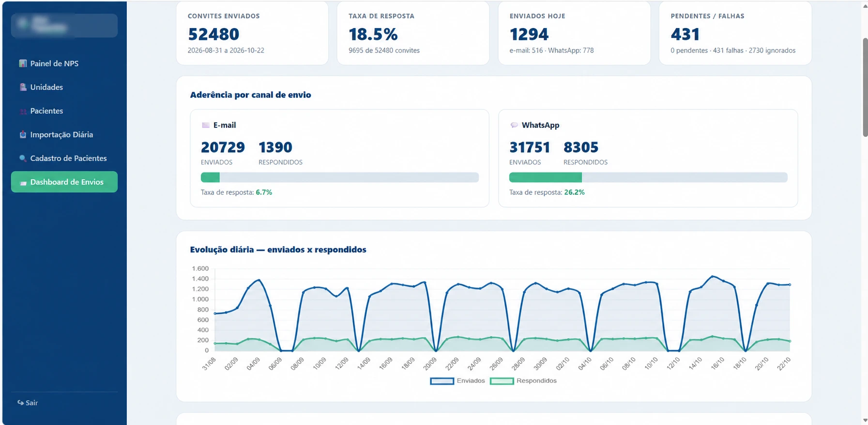868x425 pixels.
Task: Click the E-mail 20729 enviados number
Action: pos(223,147)
